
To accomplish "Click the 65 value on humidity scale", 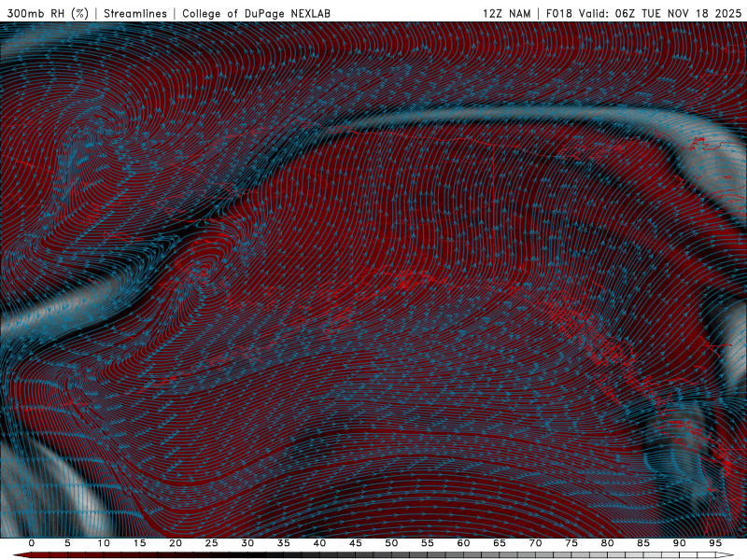I will click(500, 543).
